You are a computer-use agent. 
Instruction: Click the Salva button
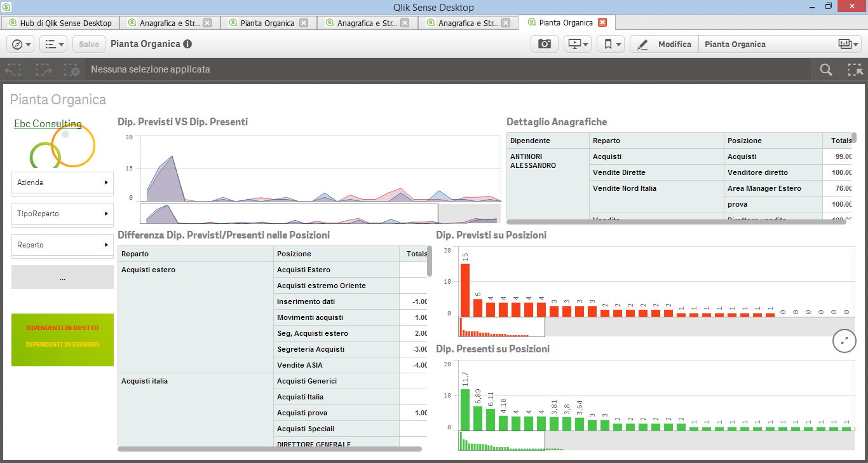[89, 44]
